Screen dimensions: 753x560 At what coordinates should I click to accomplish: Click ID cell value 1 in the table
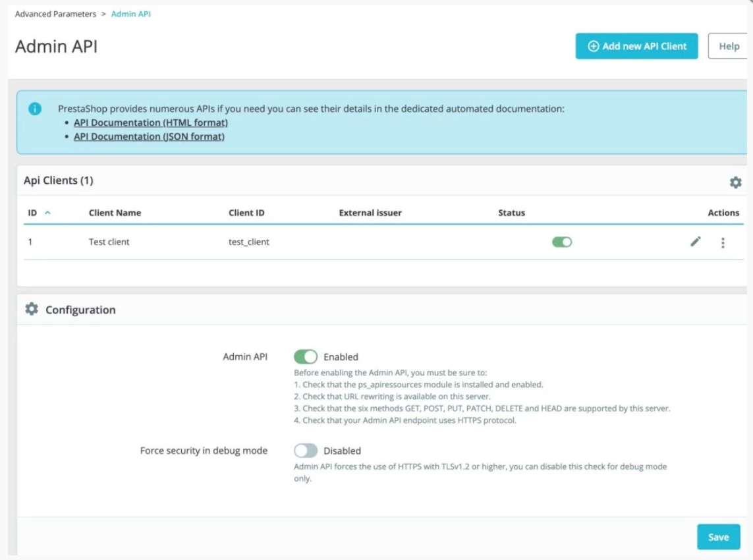point(30,242)
